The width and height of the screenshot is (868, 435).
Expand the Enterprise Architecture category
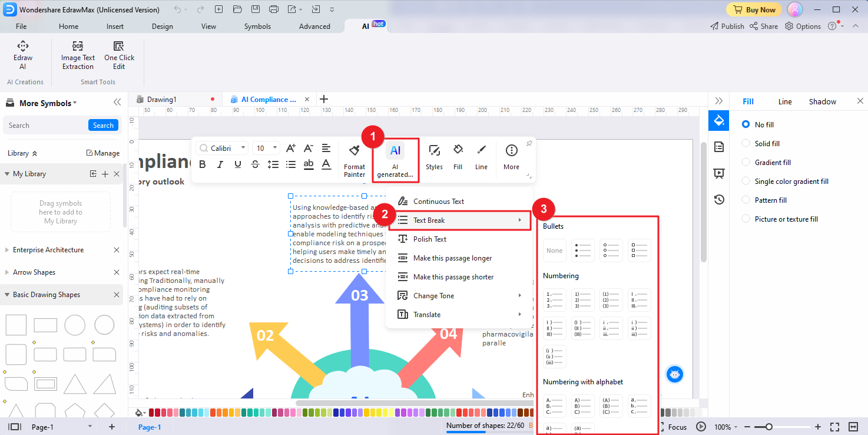tap(8, 250)
